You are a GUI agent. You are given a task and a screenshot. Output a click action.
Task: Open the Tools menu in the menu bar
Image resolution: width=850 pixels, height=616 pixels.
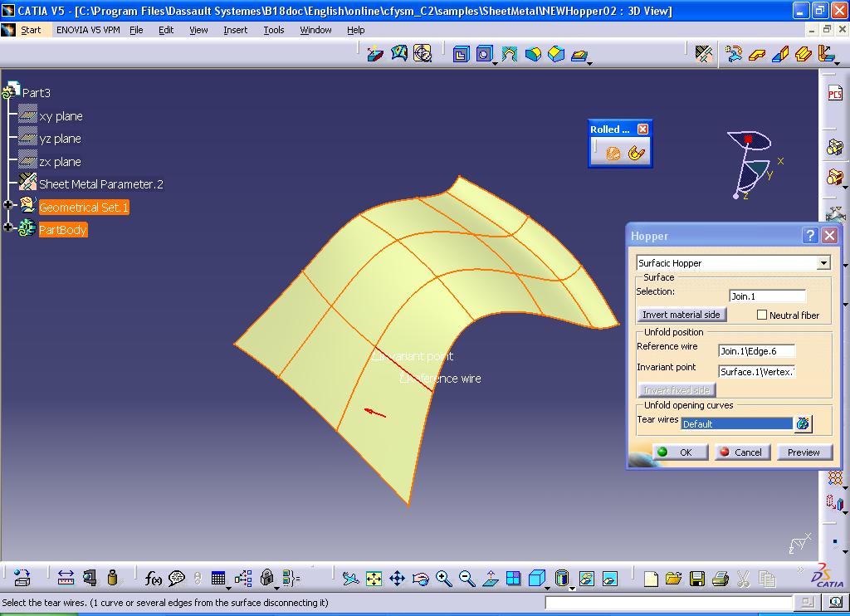pos(274,29)
